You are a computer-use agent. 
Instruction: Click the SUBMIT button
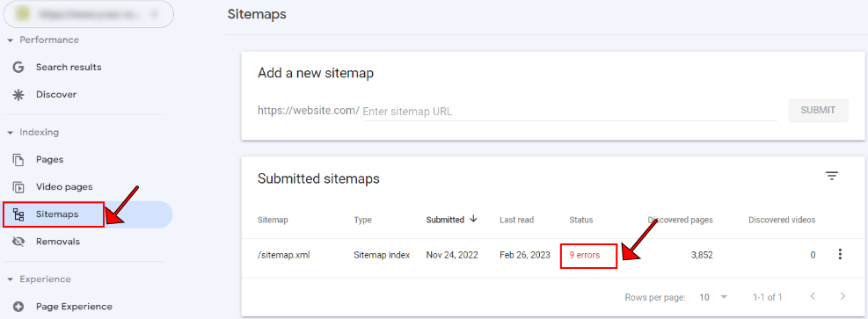pyautogui.click(x=818, y=111)
